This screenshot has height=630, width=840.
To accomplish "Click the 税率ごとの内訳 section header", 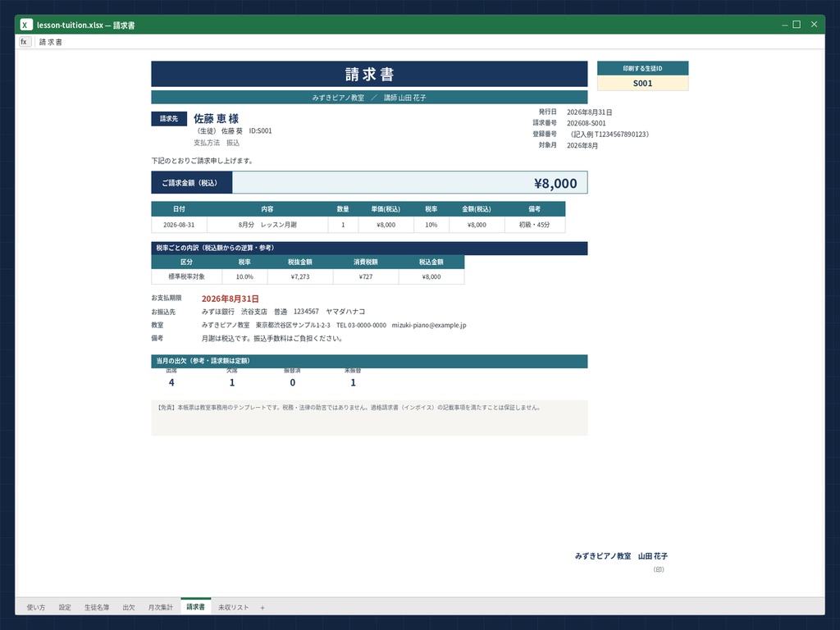I will pos(369,248).
